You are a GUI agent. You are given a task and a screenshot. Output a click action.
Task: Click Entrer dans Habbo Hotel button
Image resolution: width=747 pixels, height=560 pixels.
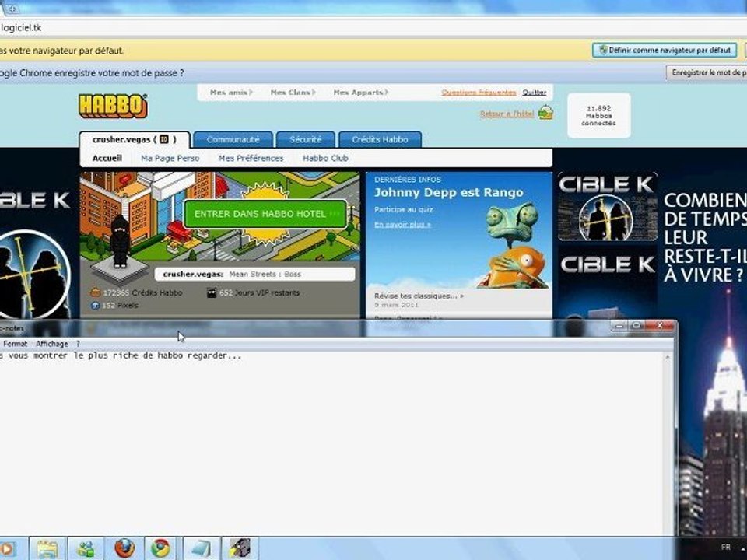click(265, 214)
